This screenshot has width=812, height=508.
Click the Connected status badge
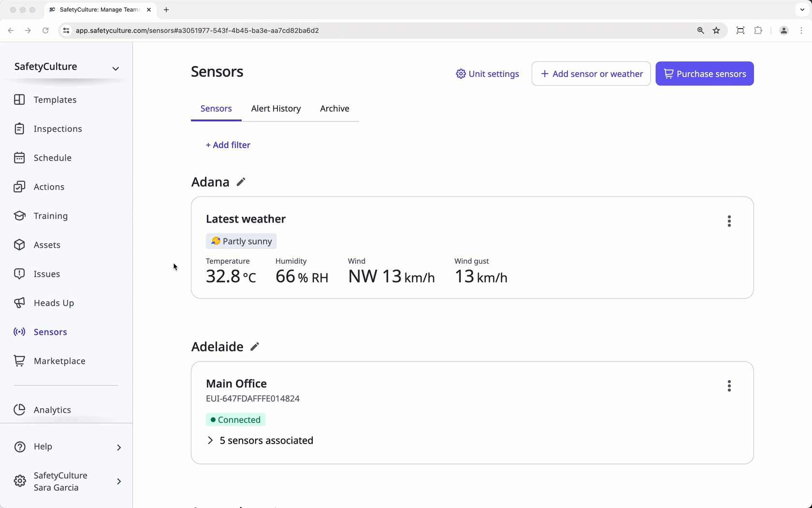[x=235, y=419]
